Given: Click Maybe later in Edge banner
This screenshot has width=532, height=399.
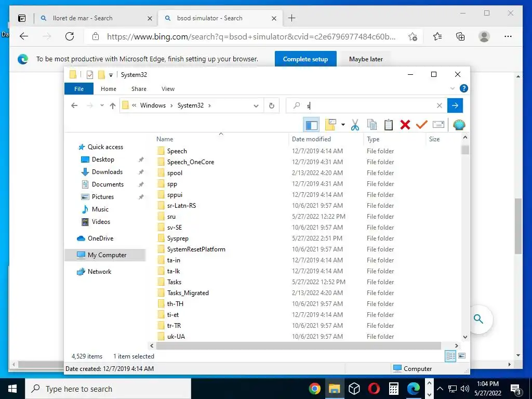Looking at the screenshot, I should coord(366,59).
